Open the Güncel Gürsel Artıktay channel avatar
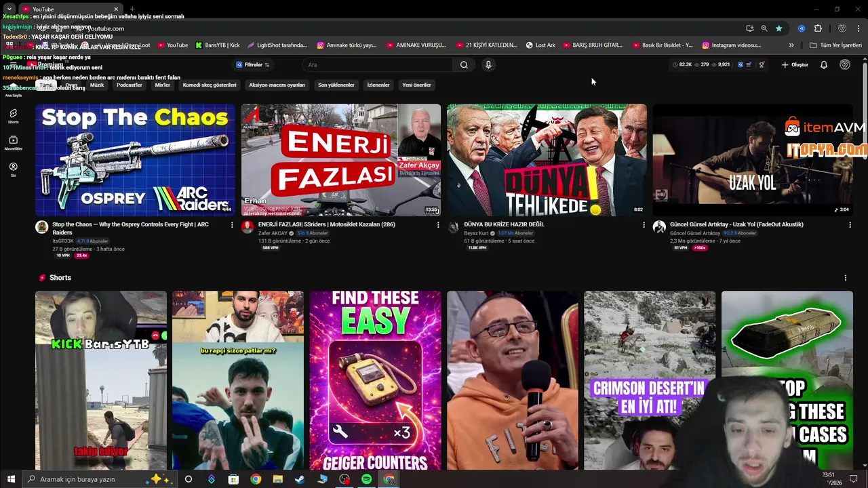Image resolution: width=868 pixels, height=488 pixels. pyautogui.click(x=659, y=227)
